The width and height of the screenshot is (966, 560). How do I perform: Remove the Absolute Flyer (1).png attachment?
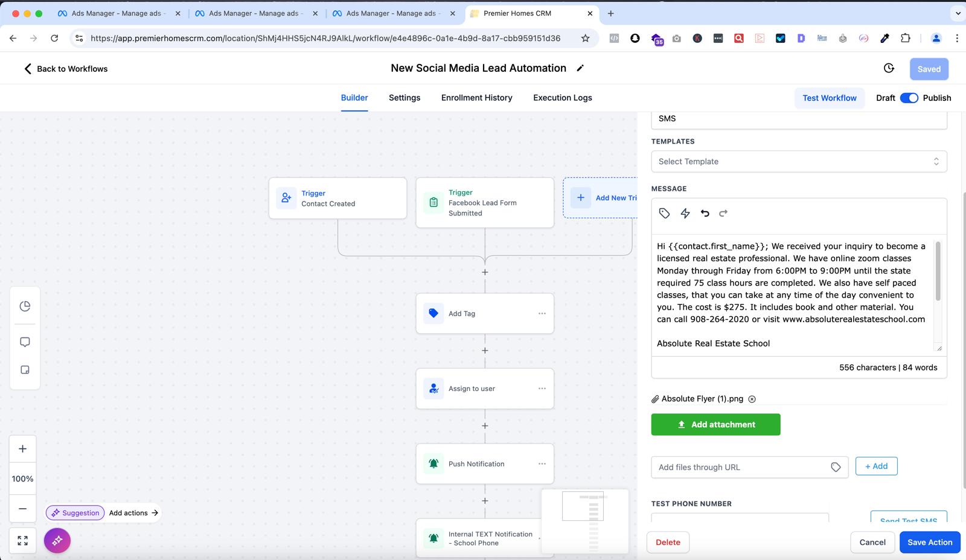point(752,399)
